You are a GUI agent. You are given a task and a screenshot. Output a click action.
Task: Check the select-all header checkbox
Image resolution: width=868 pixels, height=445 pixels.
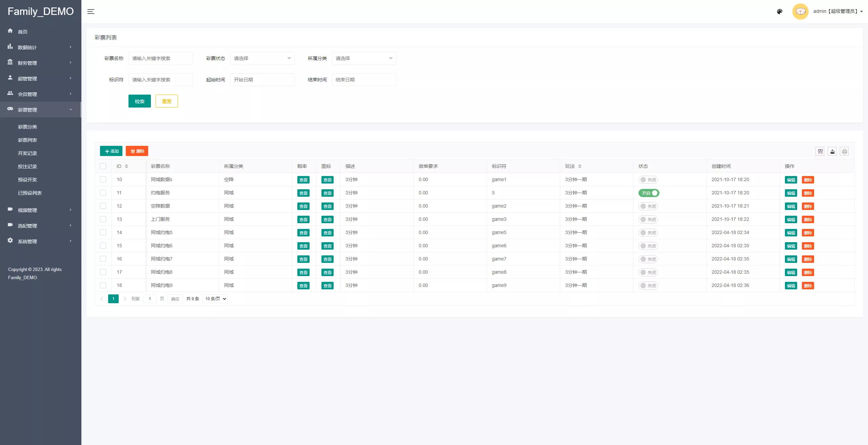coord(103,166)
